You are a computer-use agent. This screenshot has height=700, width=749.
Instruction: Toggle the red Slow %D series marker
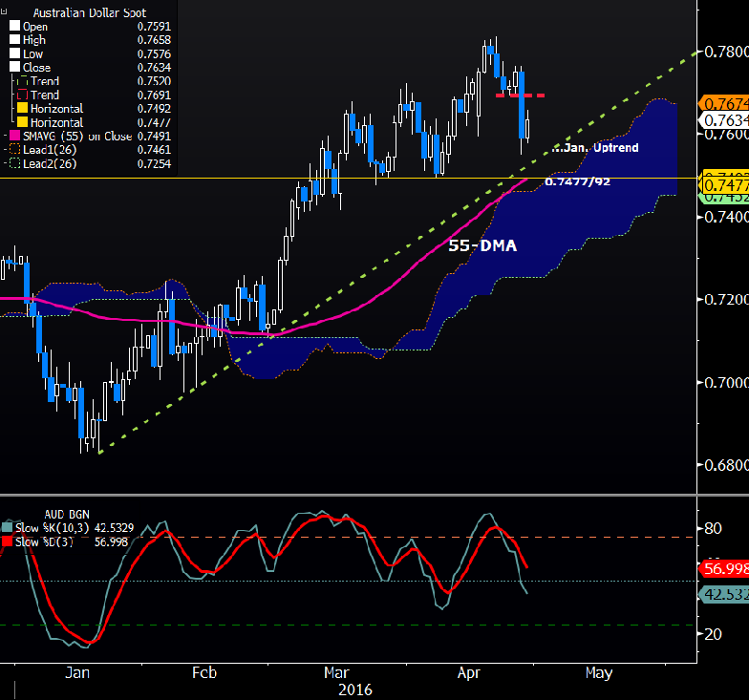pos(8,542)
